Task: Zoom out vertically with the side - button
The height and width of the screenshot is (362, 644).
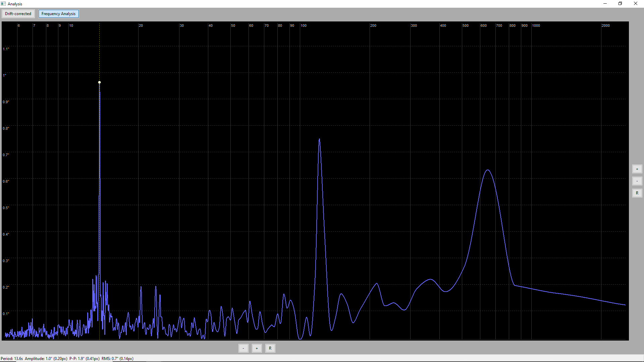Action: pyautogui.click(x=637, y=181)
